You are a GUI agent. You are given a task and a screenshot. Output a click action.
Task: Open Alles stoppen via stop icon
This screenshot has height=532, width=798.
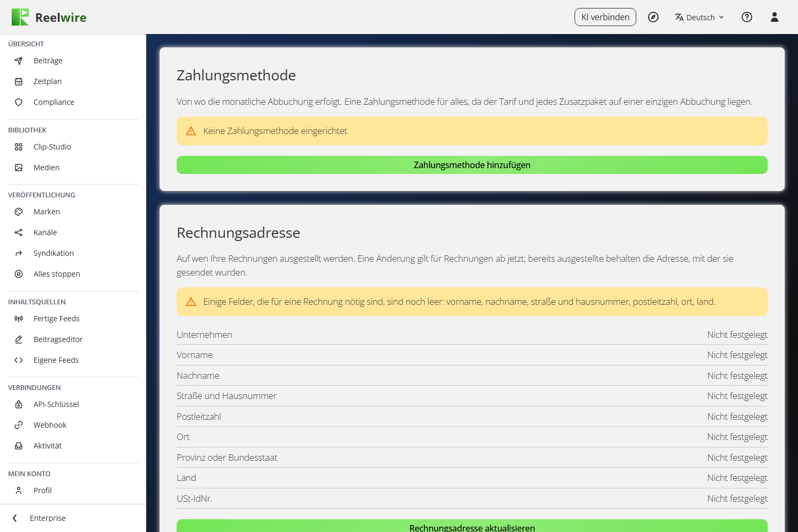click(19, 274)
